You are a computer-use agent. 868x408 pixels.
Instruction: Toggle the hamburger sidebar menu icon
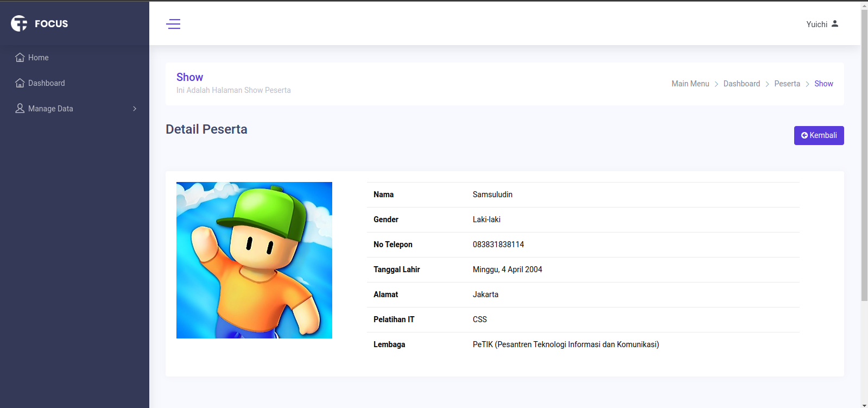pos(173,24)
